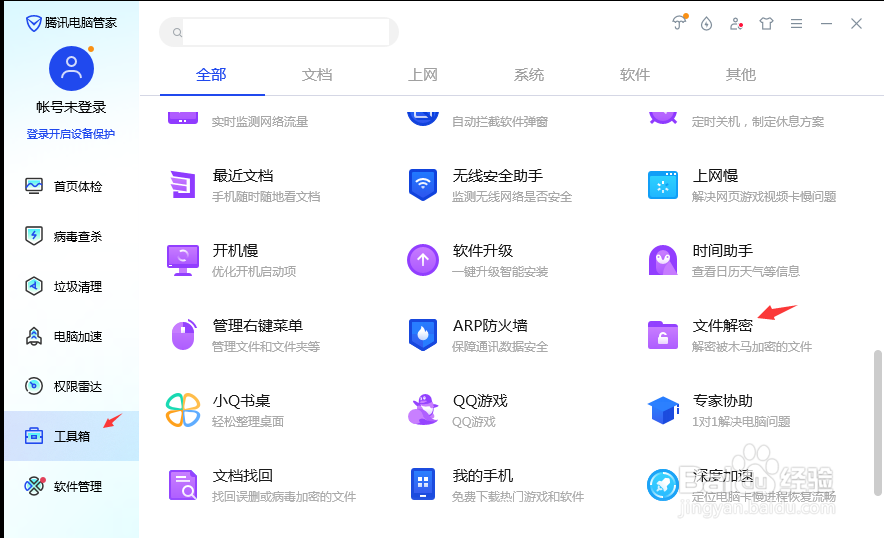The image size is (884, 538).
Task: Launch the 软件升级 arrow icon
Action: point(423,259)
